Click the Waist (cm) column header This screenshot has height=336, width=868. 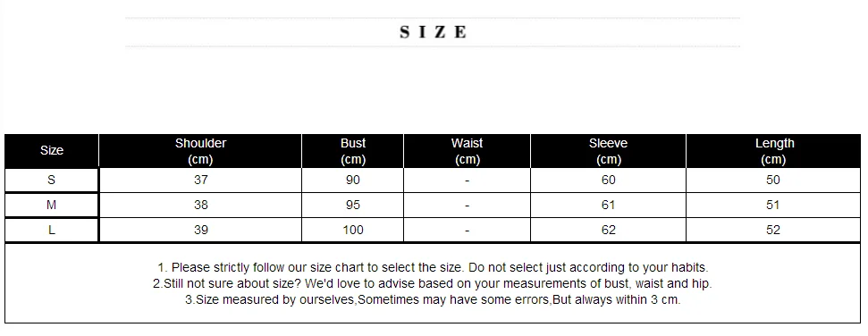pos(468,151)
